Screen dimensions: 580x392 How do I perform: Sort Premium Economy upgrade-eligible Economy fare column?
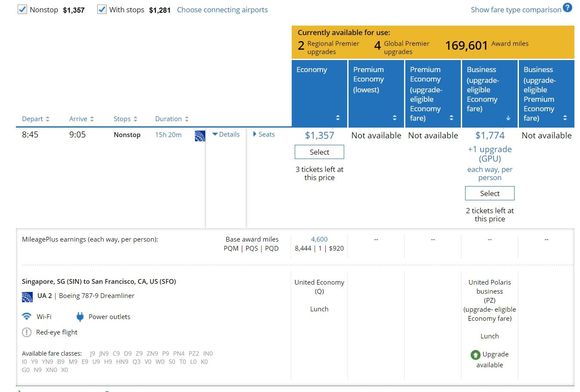pos(451,118)
